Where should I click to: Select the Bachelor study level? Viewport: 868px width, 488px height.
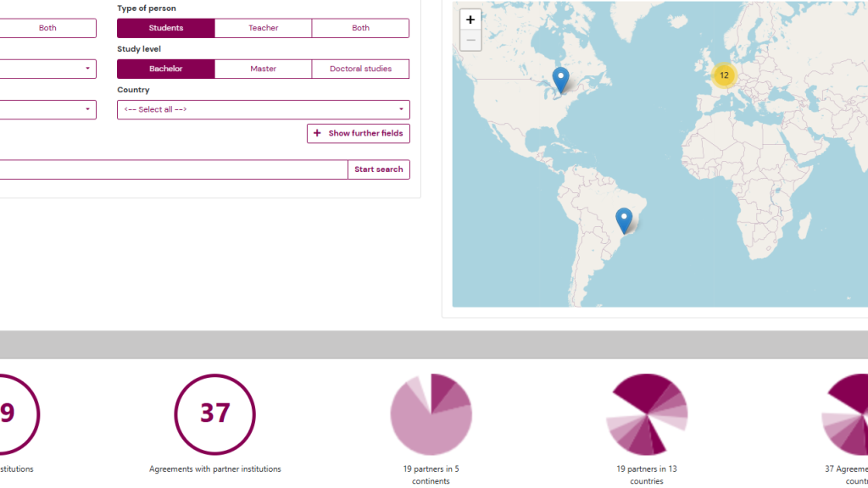[x=166, y=69]
